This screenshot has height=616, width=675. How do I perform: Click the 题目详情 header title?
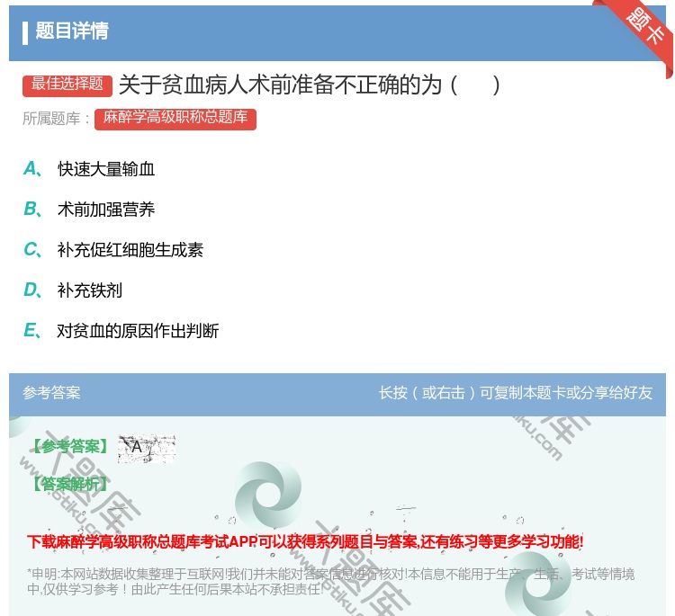pyautogui.click(x=72, y=31)
